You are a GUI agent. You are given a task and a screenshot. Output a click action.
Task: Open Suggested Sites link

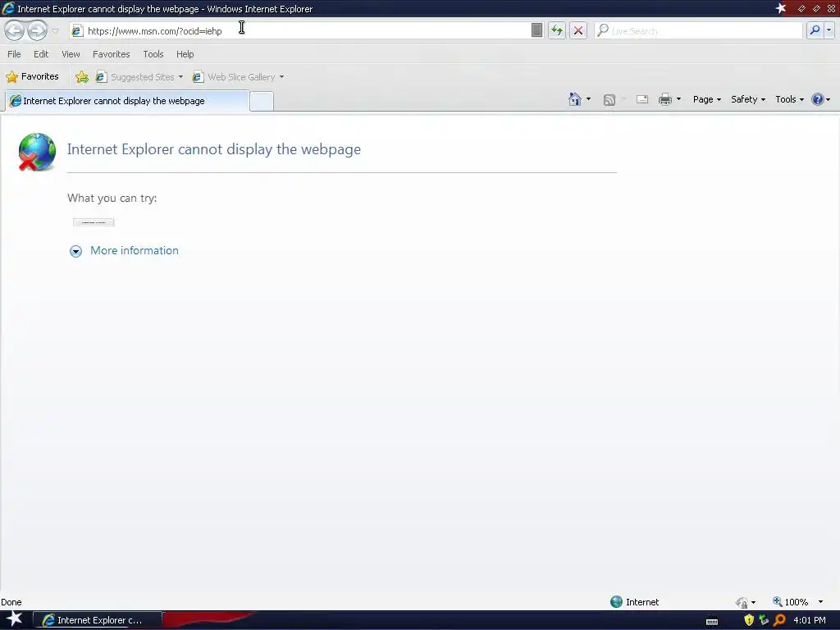click(x=135, y=77)
